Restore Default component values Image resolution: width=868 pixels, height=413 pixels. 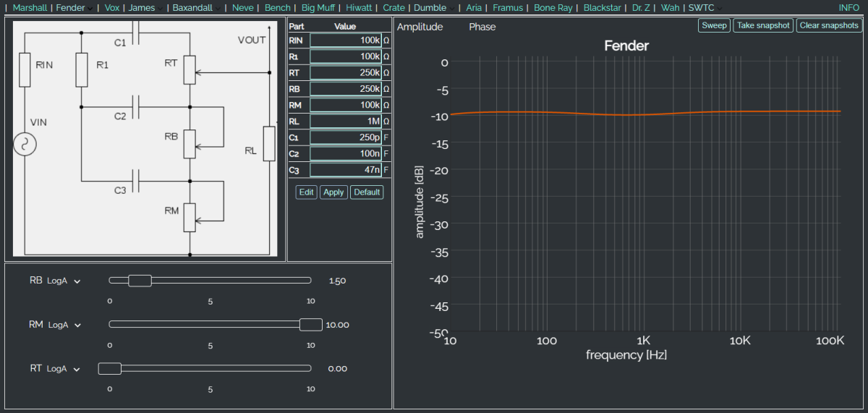click(x=367, y=192)
